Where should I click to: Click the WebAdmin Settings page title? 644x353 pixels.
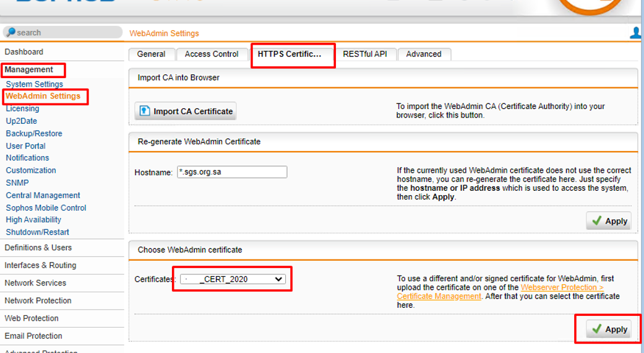pos(165,33)
